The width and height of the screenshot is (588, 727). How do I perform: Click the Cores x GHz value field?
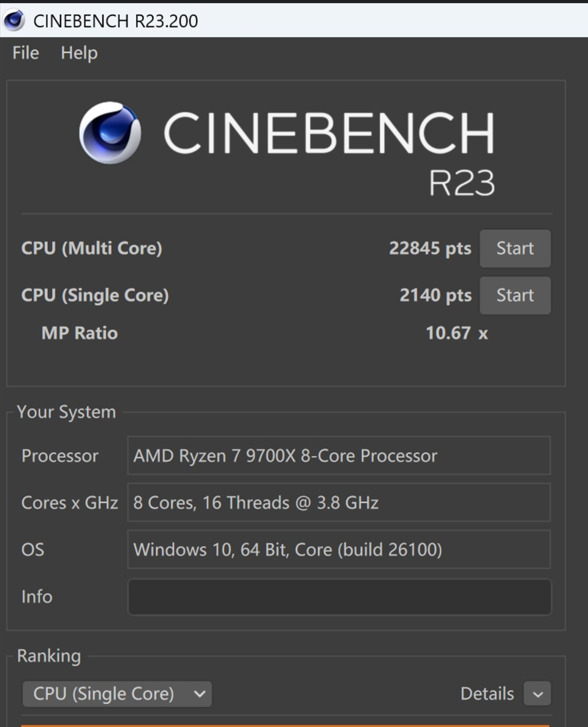(339, 503)
